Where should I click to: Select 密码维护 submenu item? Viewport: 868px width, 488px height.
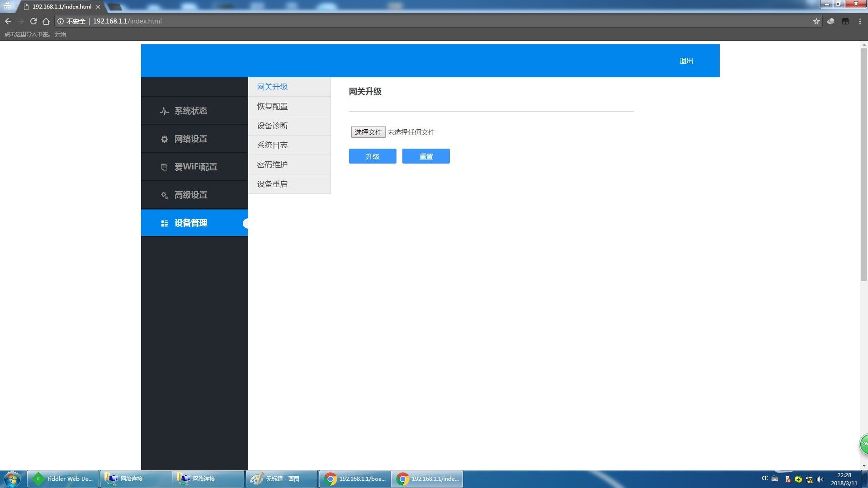click(x=289, y=164)
